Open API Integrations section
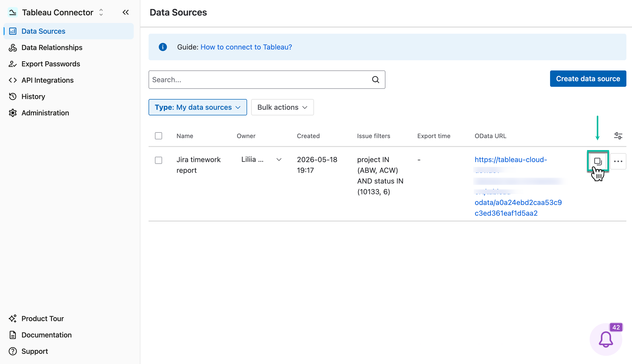The width and height of the screenshot is (632, 364). click(x=69, y=80)
